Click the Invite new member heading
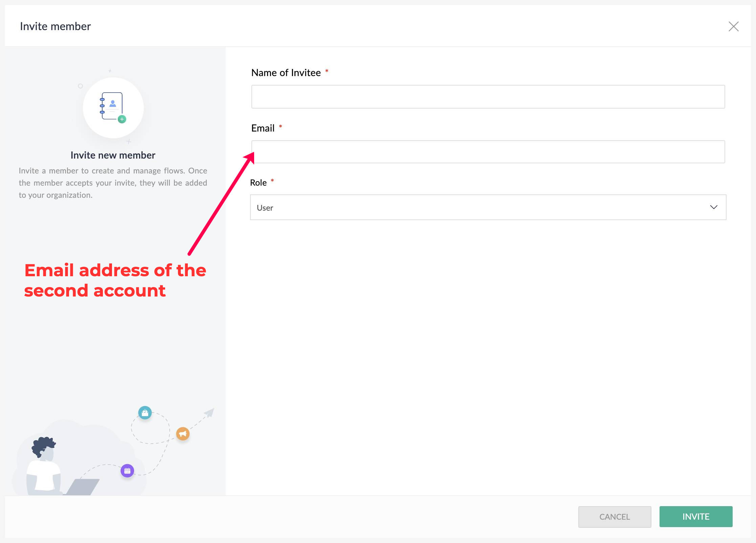 (x=113, y=155)
